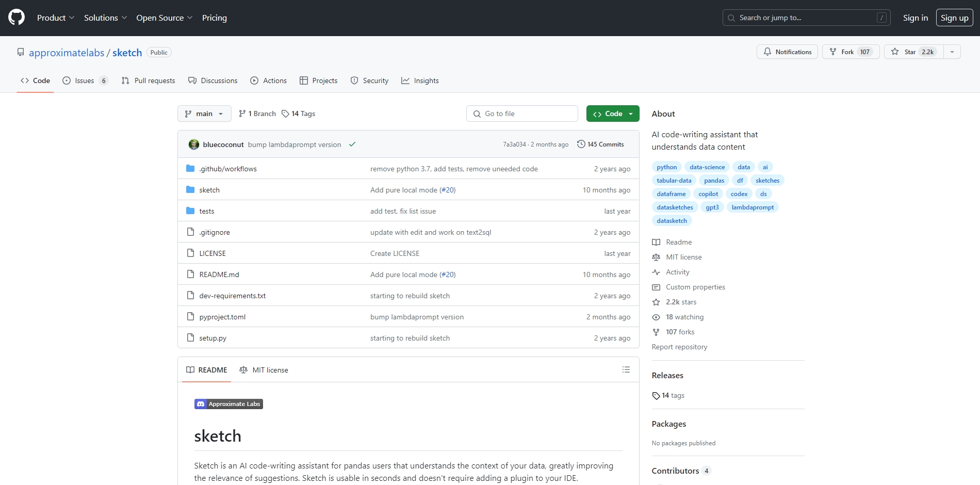
Task: Click the data-science topic tag
Action: 707,167
